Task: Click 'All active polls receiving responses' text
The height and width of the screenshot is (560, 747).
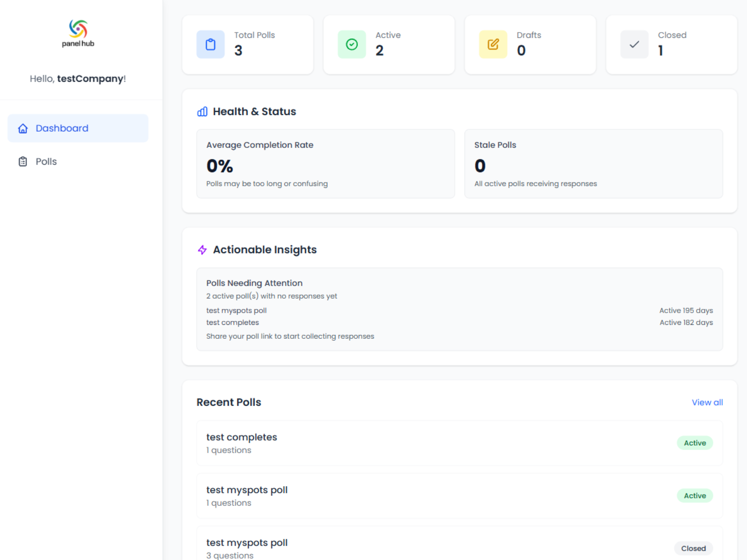Action: click(x=536, y=183)
